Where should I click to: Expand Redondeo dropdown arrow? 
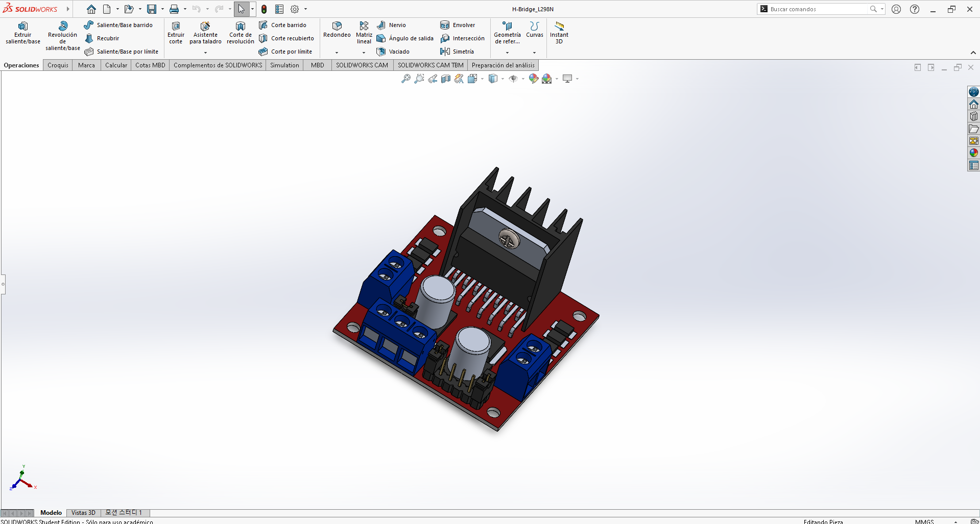tap(337, 53)
